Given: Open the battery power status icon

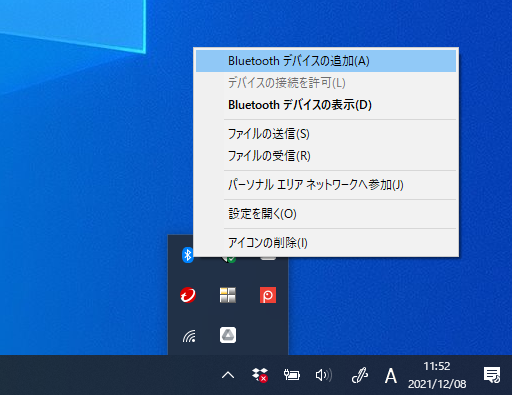Looking at the screenshot, I should pos(292,375).
